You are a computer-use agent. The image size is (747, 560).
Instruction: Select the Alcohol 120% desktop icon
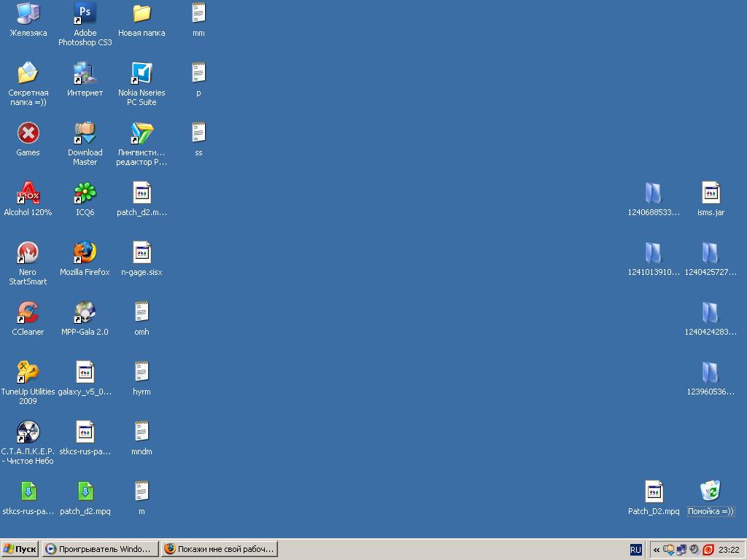click(28, 193)
